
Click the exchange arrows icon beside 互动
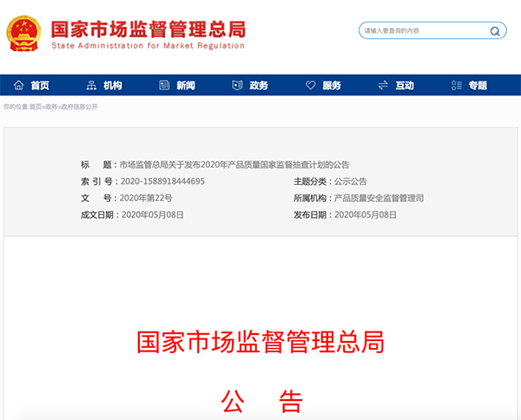[x=383, y=86]
